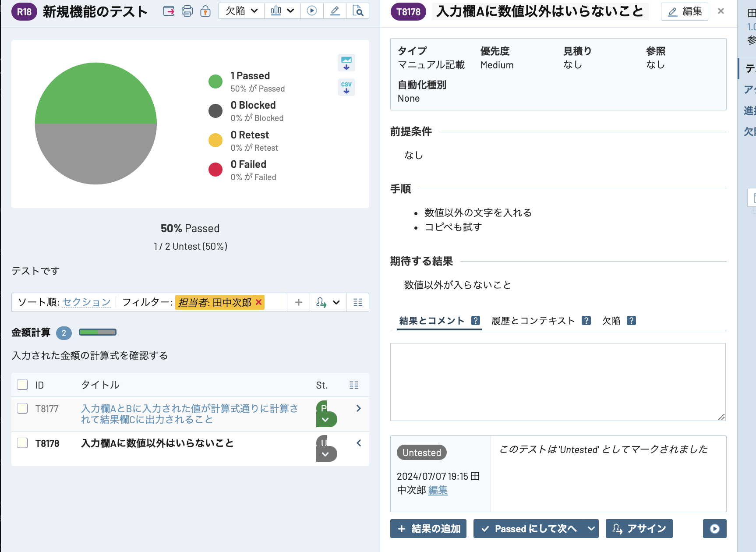Image resolution: width=756 pixels, height=552 pixels.
Task: Click the run tests play icon
Action: point(312,11)
